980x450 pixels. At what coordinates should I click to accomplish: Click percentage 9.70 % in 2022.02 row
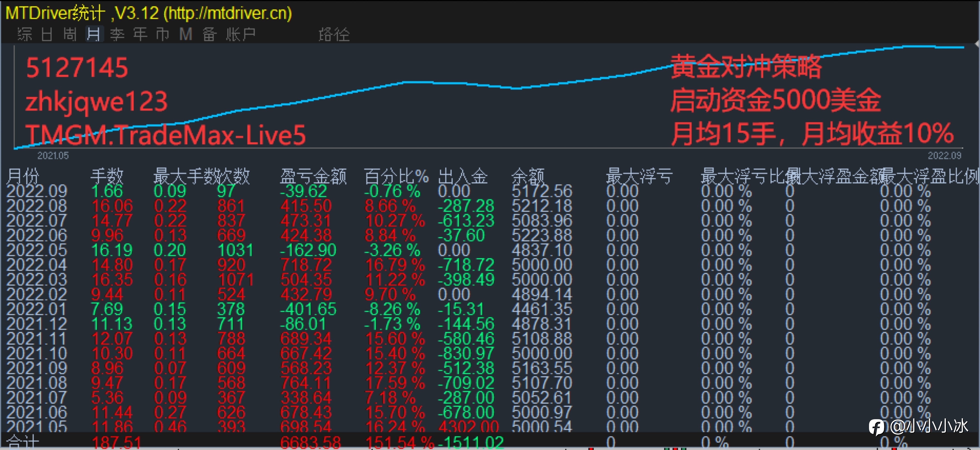click(x=390, y=294)
